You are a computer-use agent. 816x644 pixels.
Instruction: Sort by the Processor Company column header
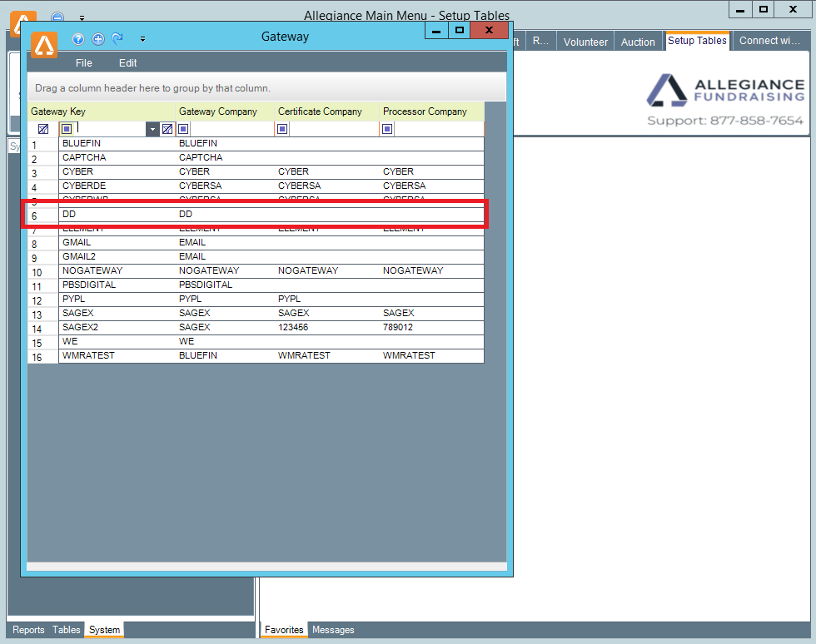[432, 111]
